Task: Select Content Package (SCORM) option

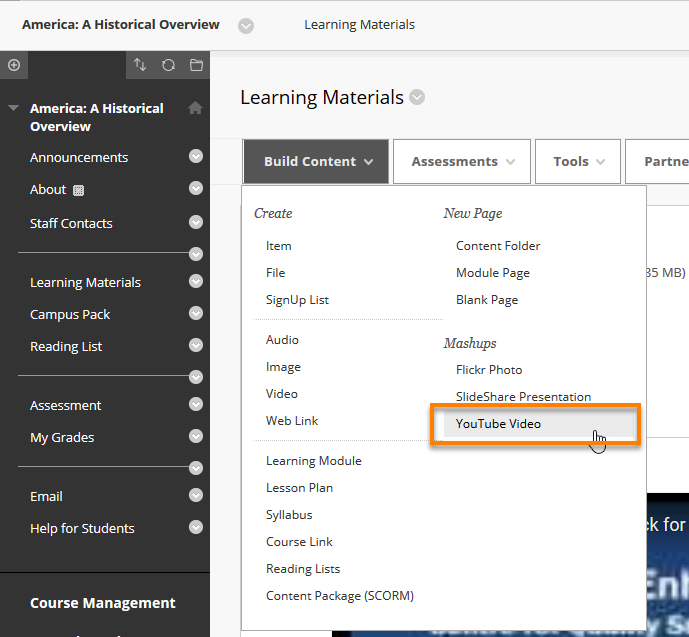Action: point(340,596)
